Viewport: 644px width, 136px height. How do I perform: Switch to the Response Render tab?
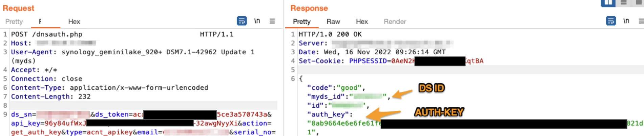(395, 22)
